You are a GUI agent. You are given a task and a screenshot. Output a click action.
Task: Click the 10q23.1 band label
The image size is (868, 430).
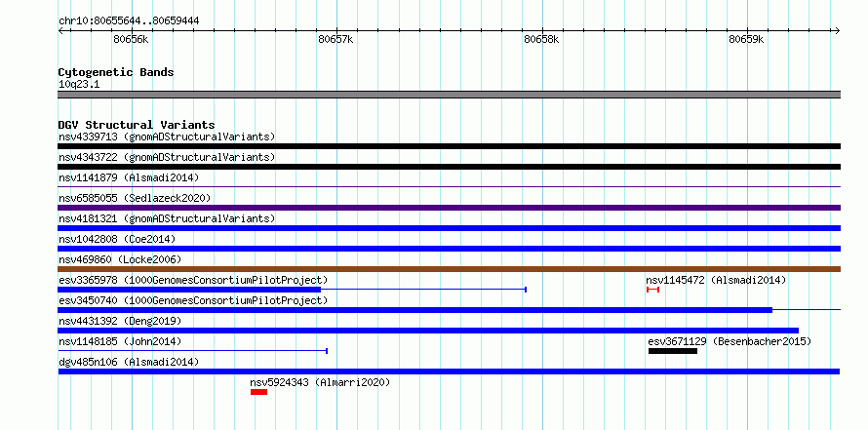pos(79,85)
